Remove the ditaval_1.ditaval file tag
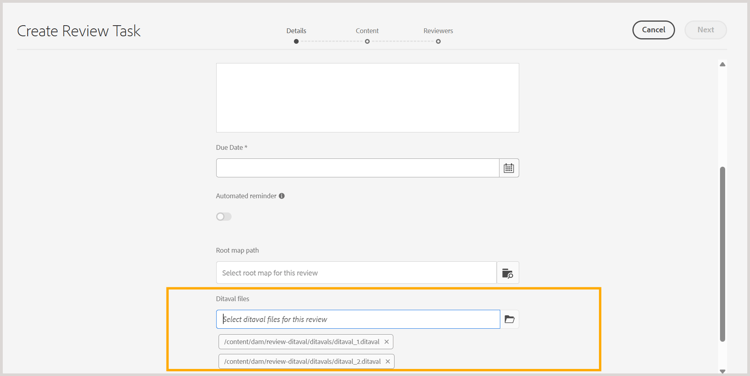Viewport: 750px width, 376px height. point(386,342)
